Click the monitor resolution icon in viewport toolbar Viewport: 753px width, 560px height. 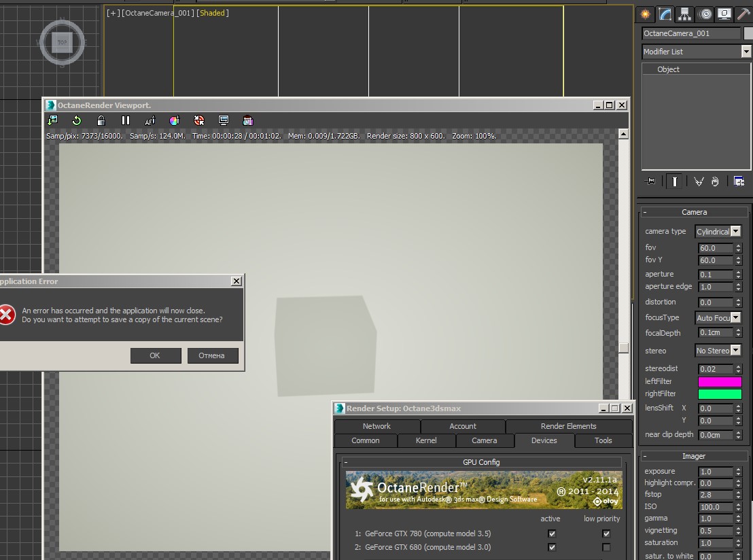224,120
